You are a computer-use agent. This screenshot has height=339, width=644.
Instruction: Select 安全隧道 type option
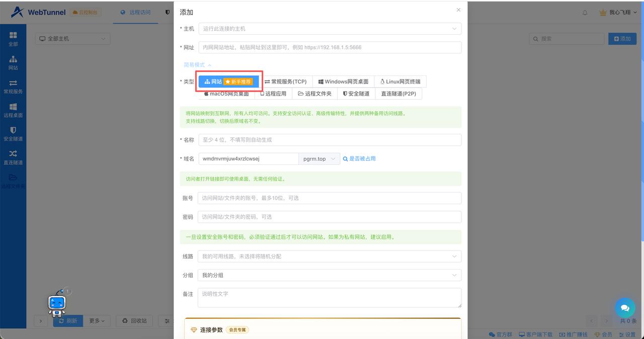coord(356,94)
